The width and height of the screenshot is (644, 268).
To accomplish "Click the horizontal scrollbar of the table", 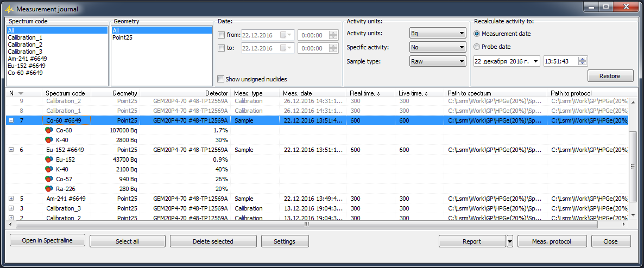I will point(306,224).
